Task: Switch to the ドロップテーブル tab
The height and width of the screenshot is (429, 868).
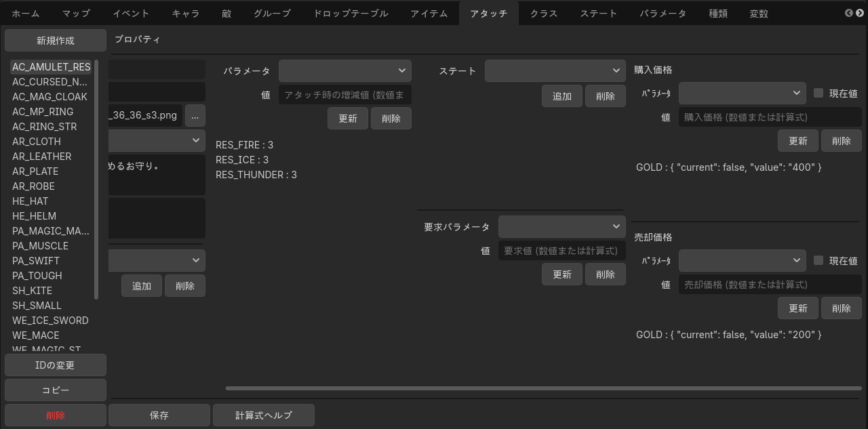Action: tap(351, 14)
